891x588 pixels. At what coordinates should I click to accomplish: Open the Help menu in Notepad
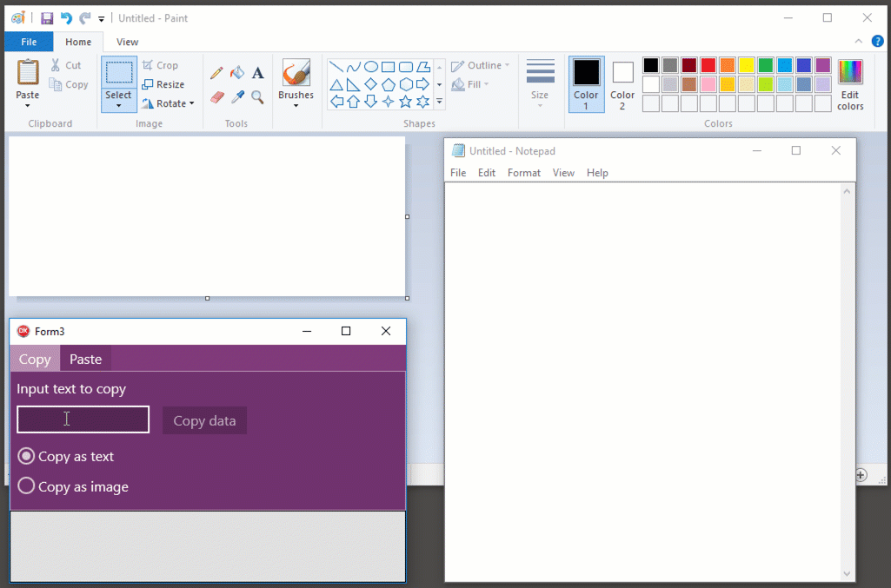(597, 173)
